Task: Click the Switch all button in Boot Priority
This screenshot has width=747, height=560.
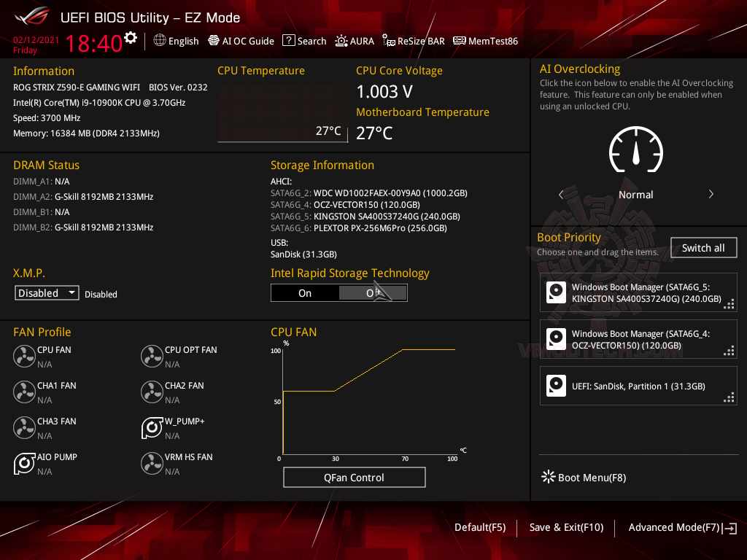Action: point(703,247)
